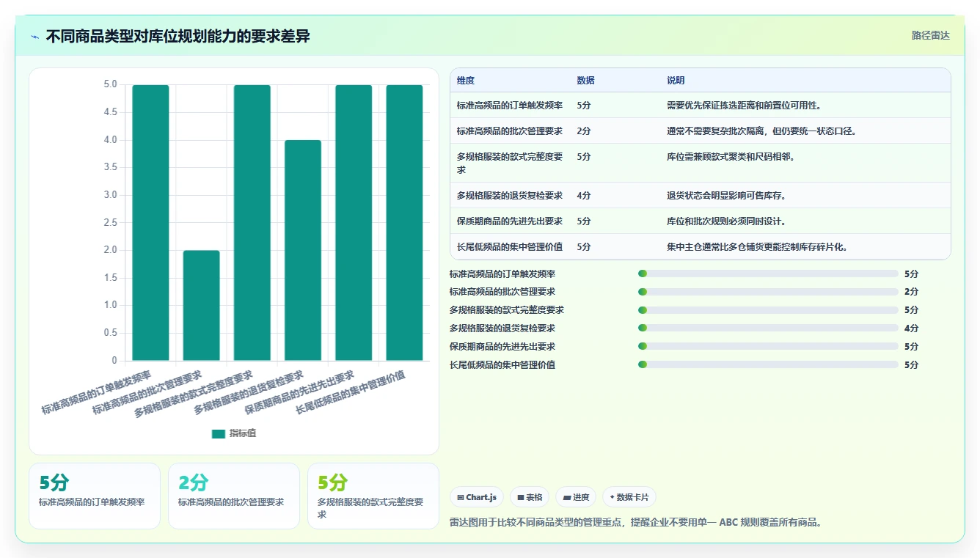The image size is (980, 558).
Task: Click the 2.5 label on the y-axis
Action: click(x=110, y=223)
